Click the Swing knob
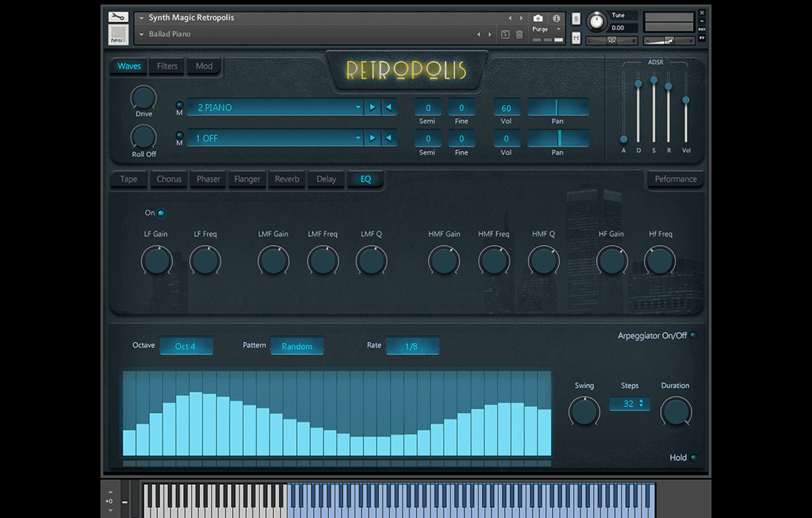Viewport: 812px width, 518px height. (x=584, y=412)
